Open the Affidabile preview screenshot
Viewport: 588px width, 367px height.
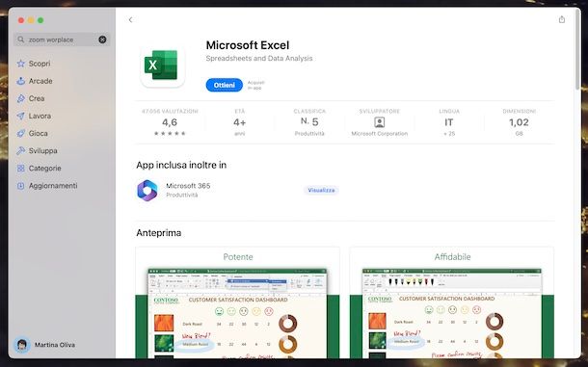tap(452, 302)
